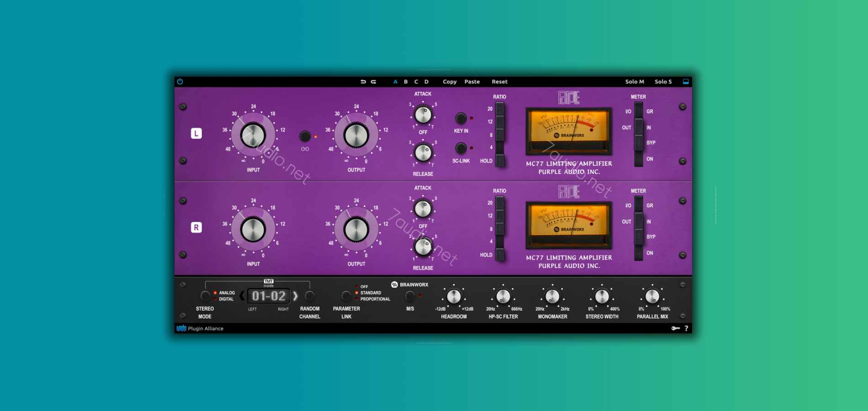Set L channel meter to GR

pyautogui.click(x=639, y=111)
